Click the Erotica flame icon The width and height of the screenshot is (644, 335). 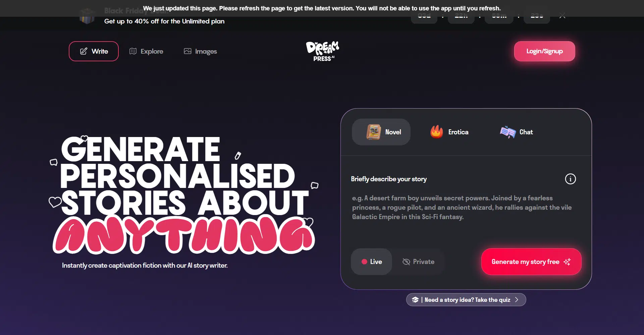(x=436, y=132)
